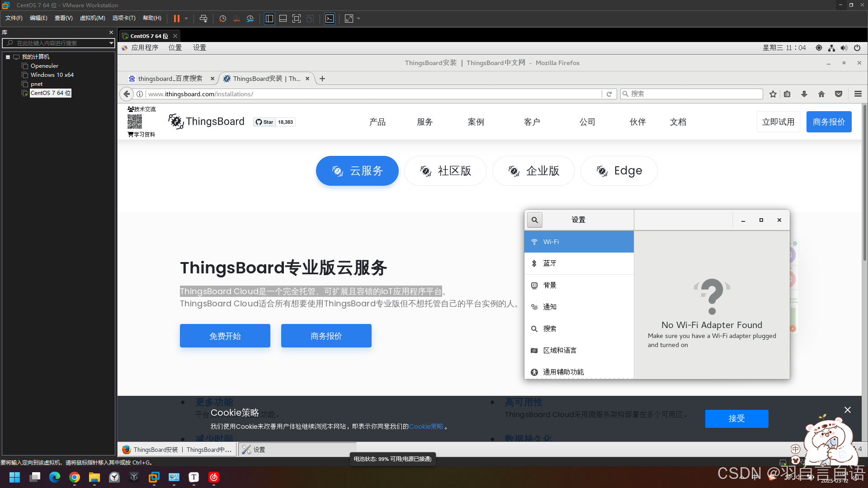Image resolution: width=868 pixels, height=488 pixels.
Task: Collapse the 我的计算机 tree node
Action: click(x=8, y=57)
